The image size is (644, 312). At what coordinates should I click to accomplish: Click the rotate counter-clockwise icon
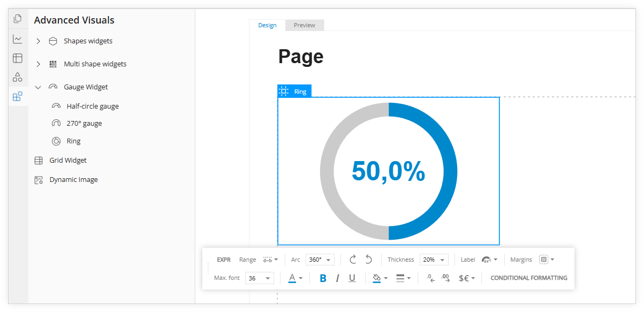coord(369,260)
